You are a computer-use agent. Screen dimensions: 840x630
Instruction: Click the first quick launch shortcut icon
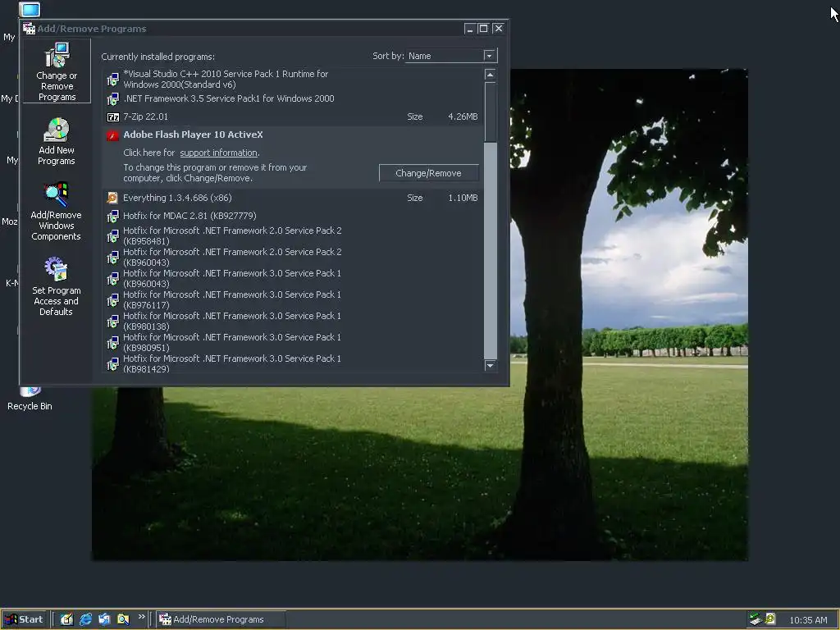click(x=66, y=619)
